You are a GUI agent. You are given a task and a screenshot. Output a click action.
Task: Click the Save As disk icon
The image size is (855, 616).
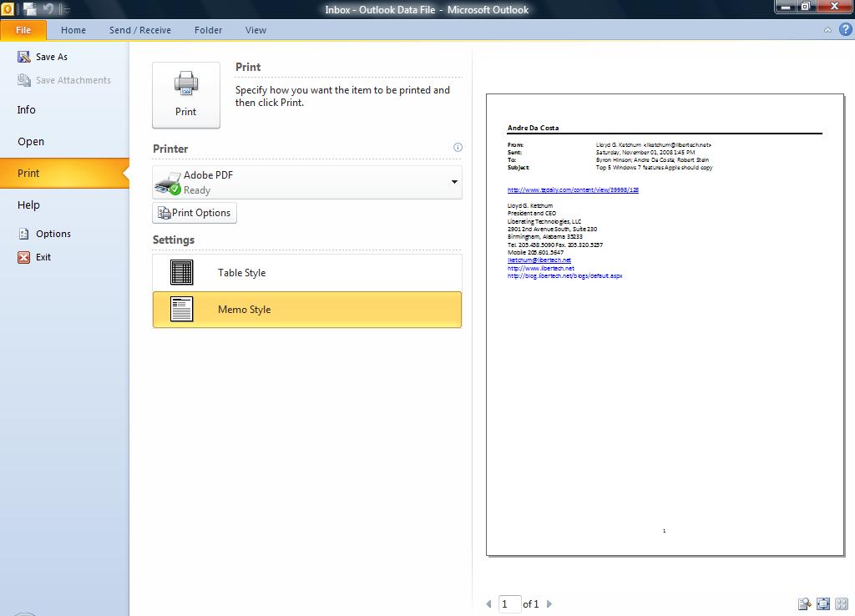click(24, 57)
